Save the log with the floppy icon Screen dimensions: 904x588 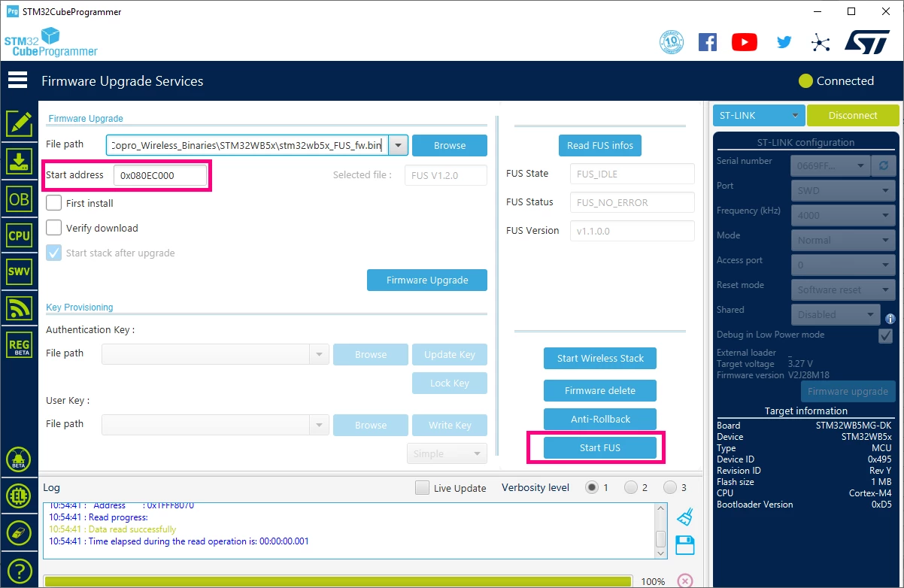684,545
